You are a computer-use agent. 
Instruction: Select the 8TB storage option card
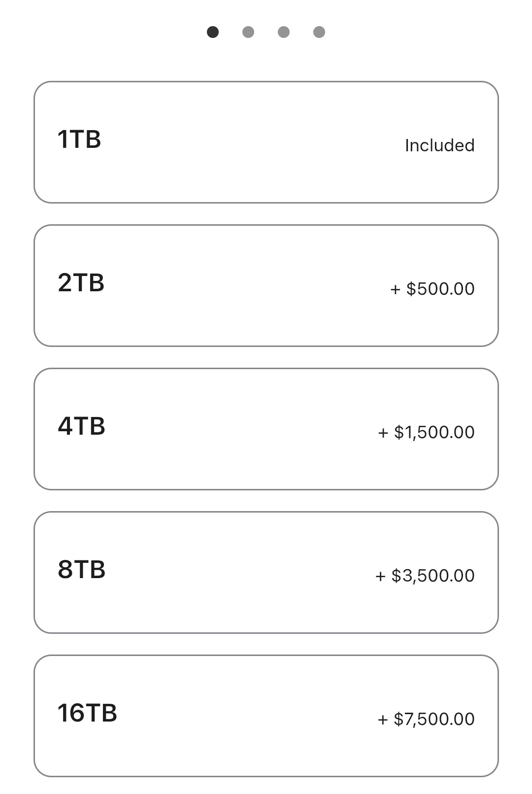(266, 572)
